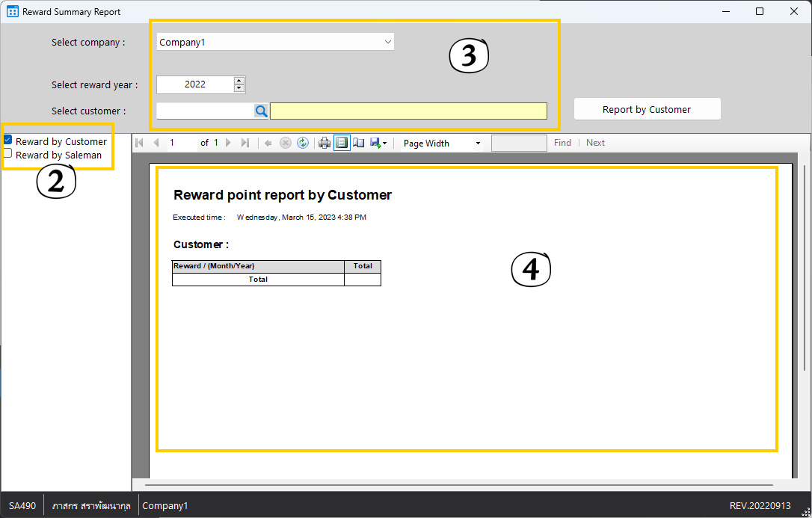812x518 pixels.
Task: Uncheck Reward by Customer checkbox
Action: point(7,141)
